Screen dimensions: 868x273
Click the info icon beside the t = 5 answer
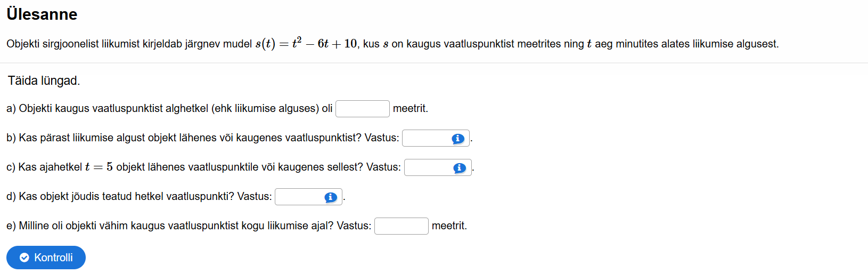(x=460, y=168)
